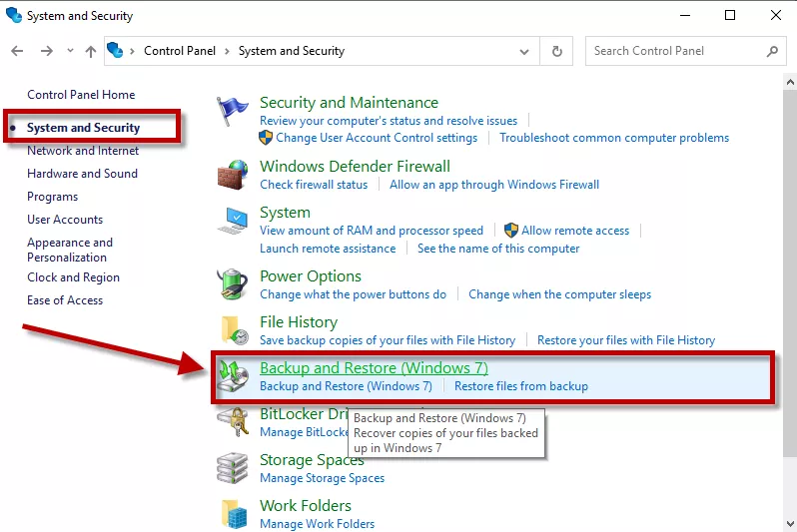Image resolution: width=797 pixels, height=532 pixels.
Task: Click View amount of RAM and processor speed
Action: tap(372, 231)
